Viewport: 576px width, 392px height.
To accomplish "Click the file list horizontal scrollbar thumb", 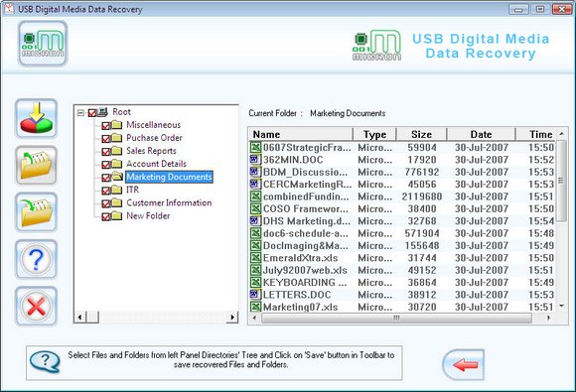I will point(396,318).
